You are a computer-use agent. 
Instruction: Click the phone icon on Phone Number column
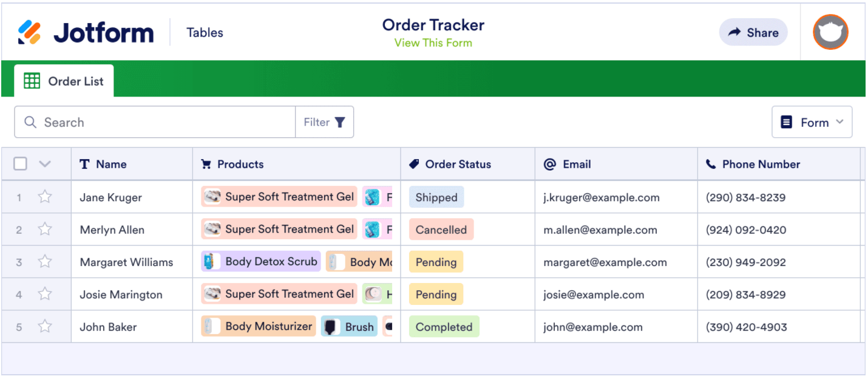tap(710, 164)
